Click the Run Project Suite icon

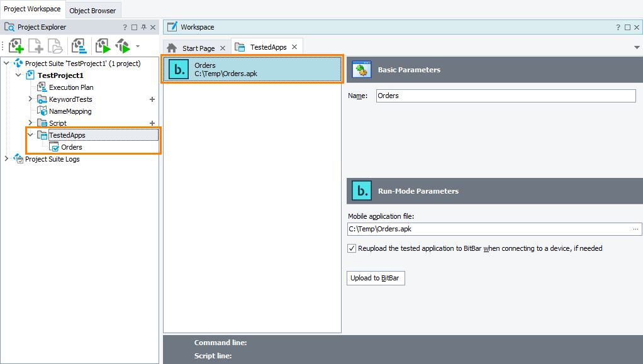pos(123,46)
